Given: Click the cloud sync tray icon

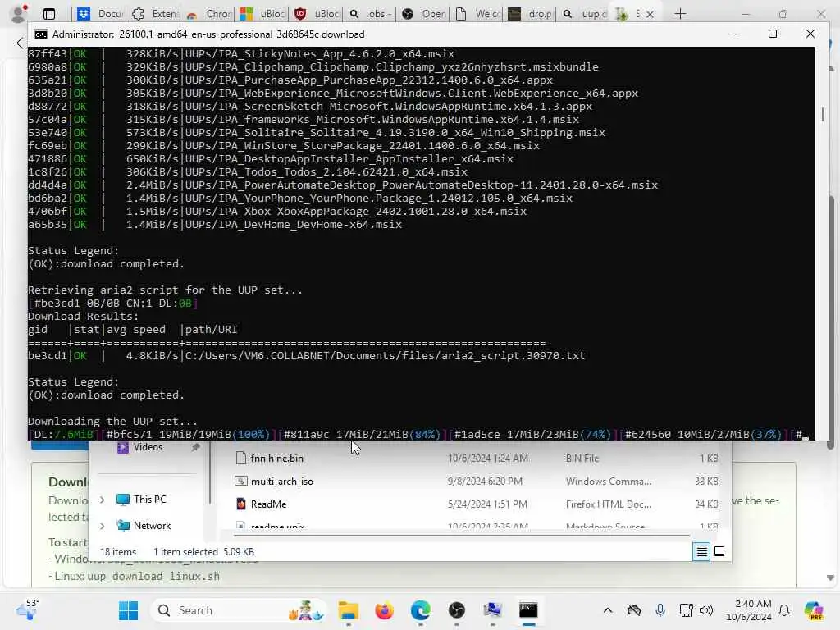Looking at the screenshot, I should 634,610.
